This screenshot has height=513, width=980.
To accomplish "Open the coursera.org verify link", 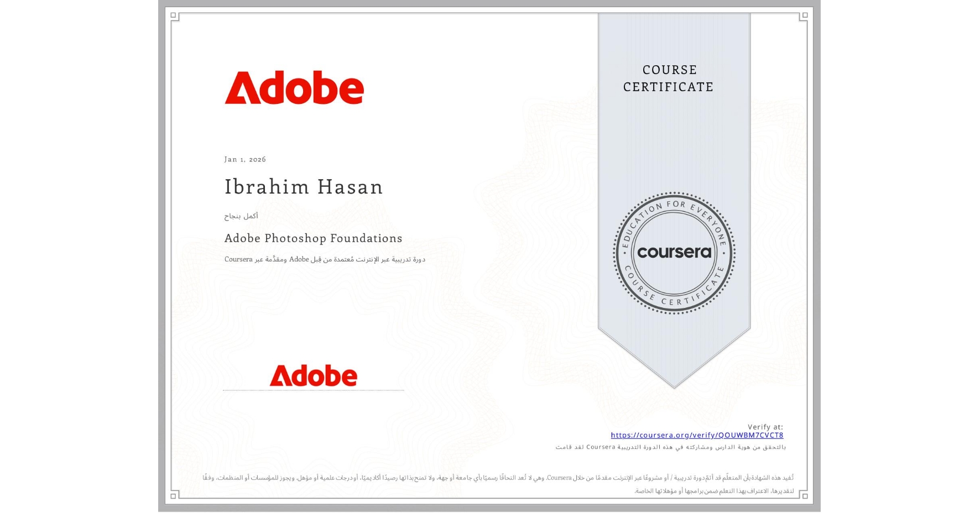I will coord(697,435).
